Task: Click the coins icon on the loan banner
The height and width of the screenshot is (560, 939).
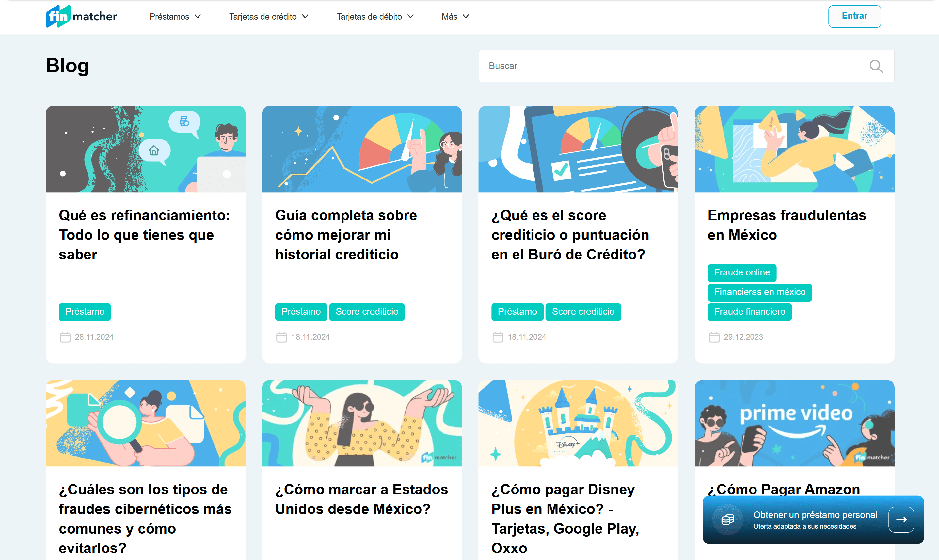Action: point(727,520)
